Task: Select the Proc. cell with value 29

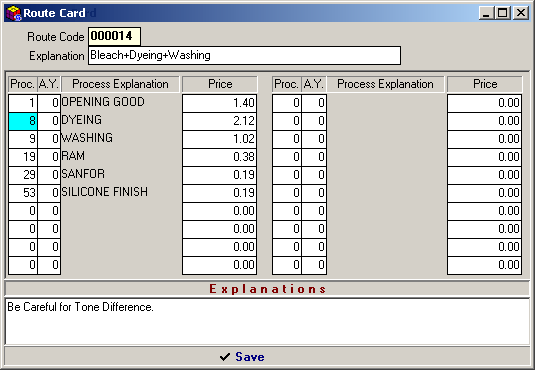Action: click(23, 175)
